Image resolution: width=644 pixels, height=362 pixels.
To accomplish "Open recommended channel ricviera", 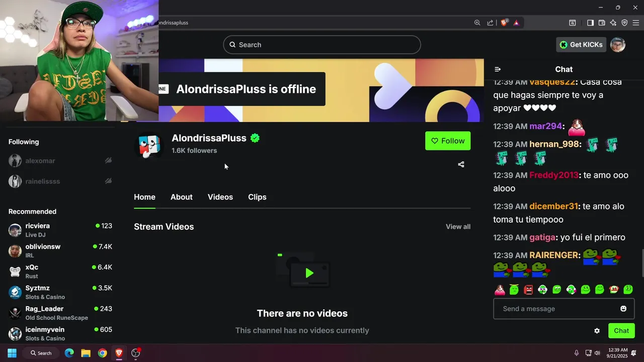I will (x=60, y=230).
